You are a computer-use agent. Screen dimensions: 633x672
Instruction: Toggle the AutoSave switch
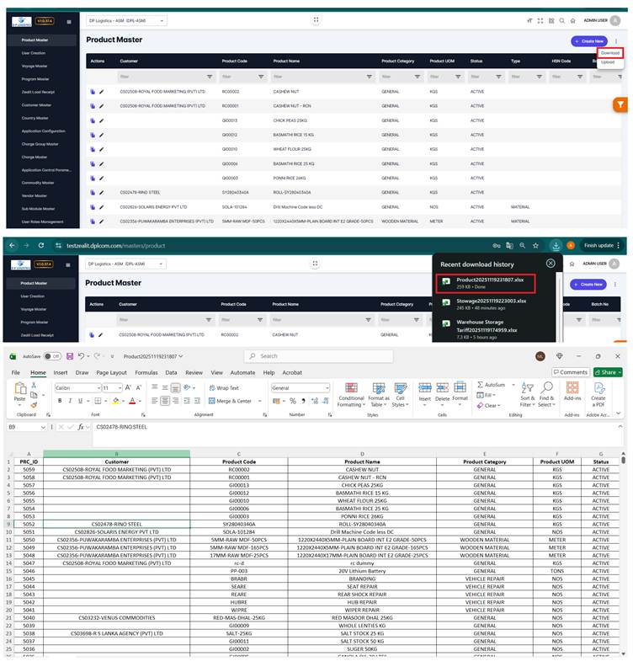click(52, 356)
